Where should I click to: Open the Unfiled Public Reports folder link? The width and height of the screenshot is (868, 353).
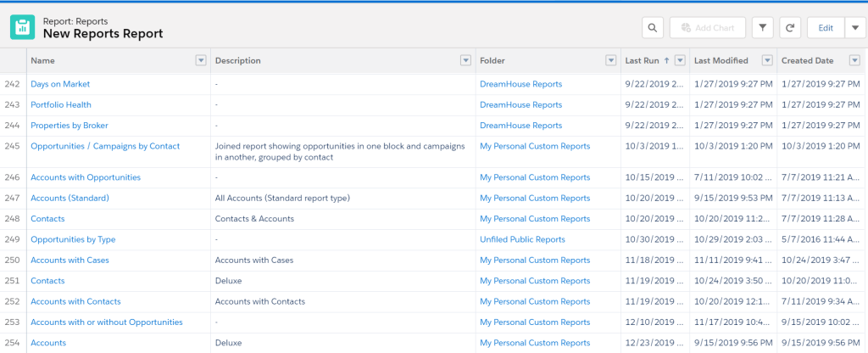522,239
